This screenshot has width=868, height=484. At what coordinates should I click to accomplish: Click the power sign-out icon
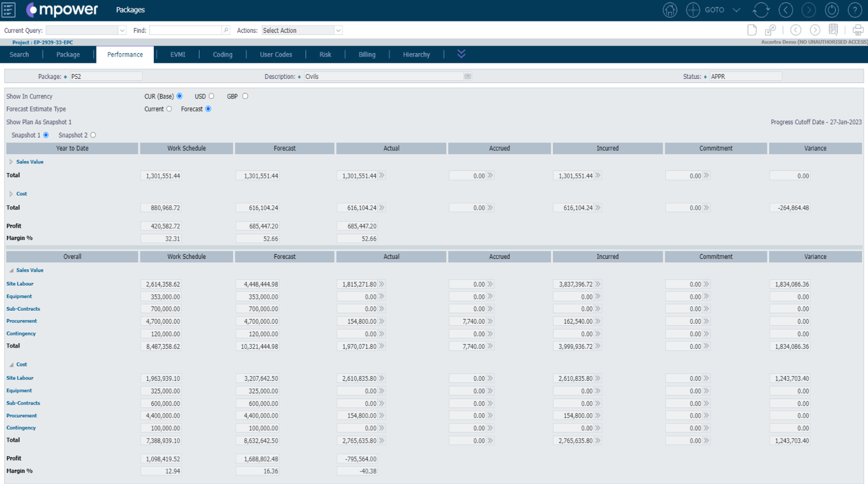[831, 10]
